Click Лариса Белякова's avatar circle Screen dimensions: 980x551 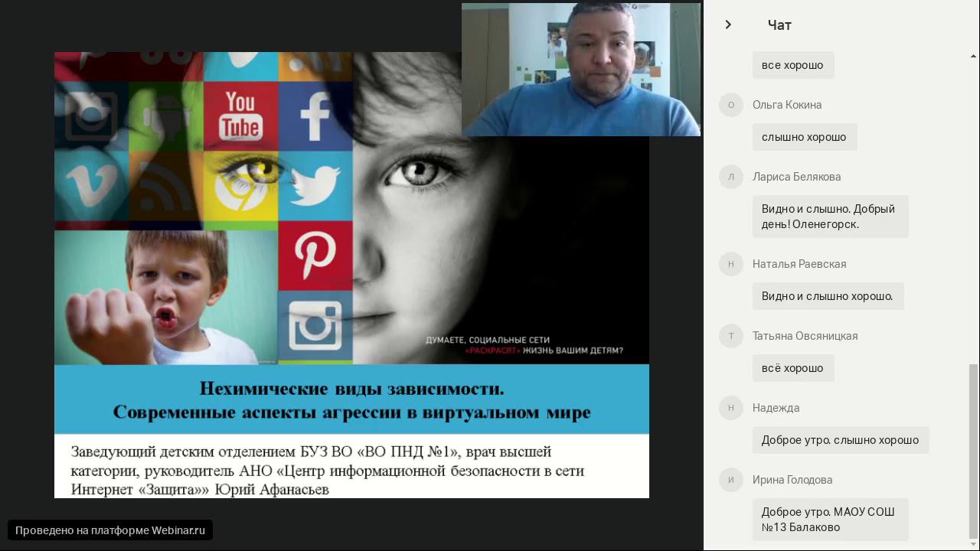[x=731, y=177]
